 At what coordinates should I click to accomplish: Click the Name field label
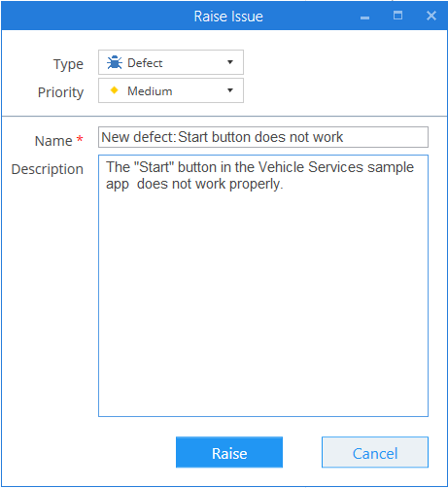[x=53, y=141]
